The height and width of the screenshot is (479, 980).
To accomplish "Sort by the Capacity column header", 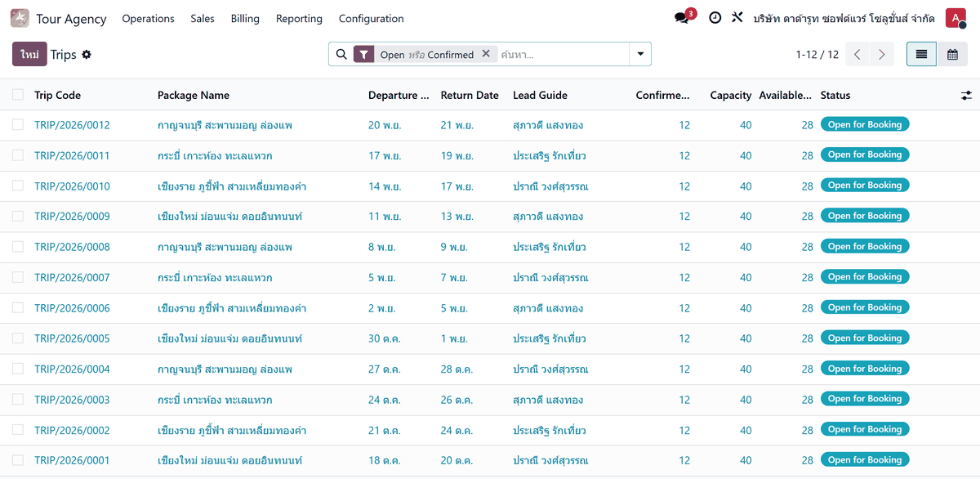I will click(731, 95).
